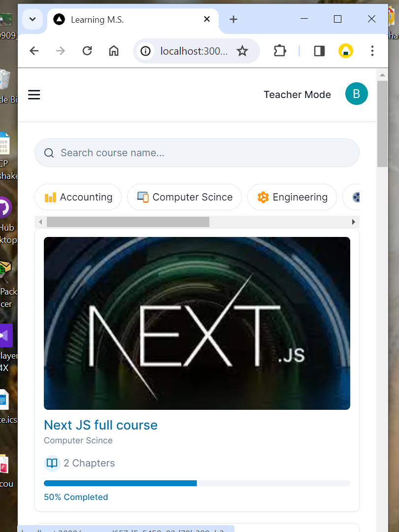
Task: Go to the browser home page
Action: [114, 51]
